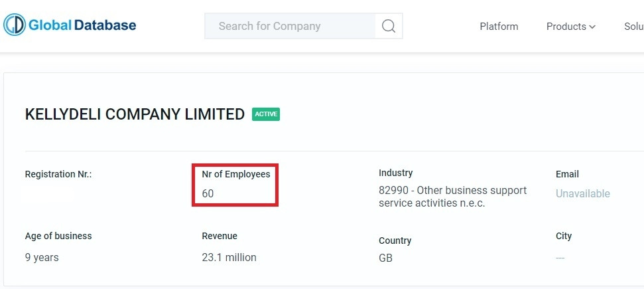
Task: Click the Unavailable email link
Action: [x=583, y=193]
